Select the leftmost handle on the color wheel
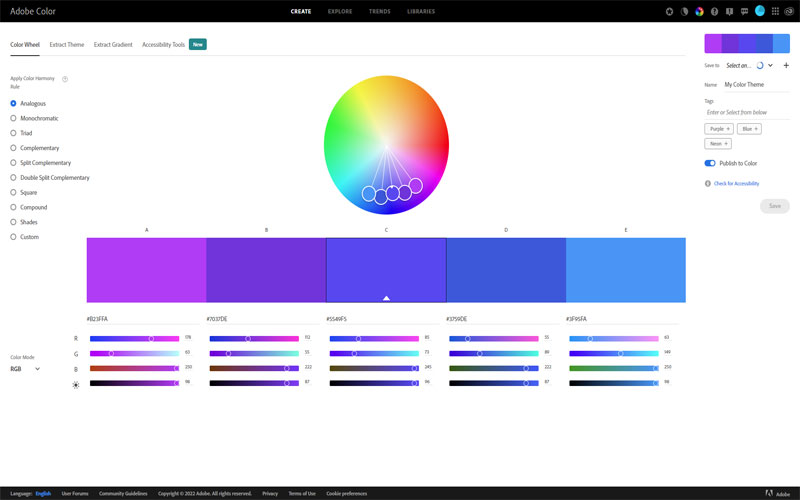This screenshot has height=500, width=800. (368, 193)
